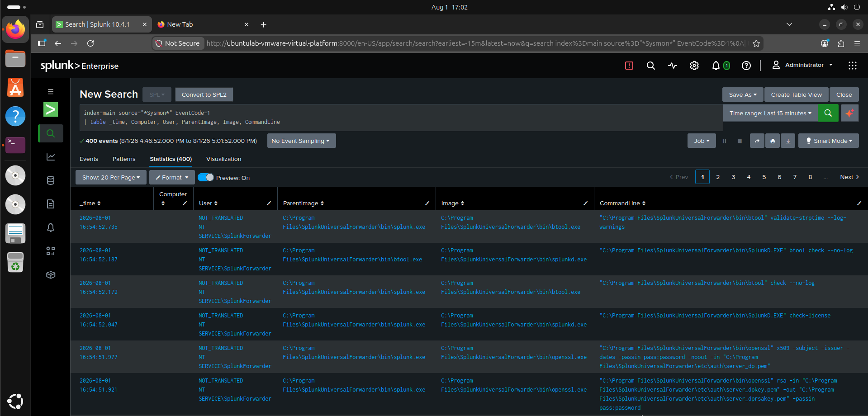Viewport: 868px width, 416px height.
Task: Open Analytics chart icon in sidebar
Action: [51, 157]
